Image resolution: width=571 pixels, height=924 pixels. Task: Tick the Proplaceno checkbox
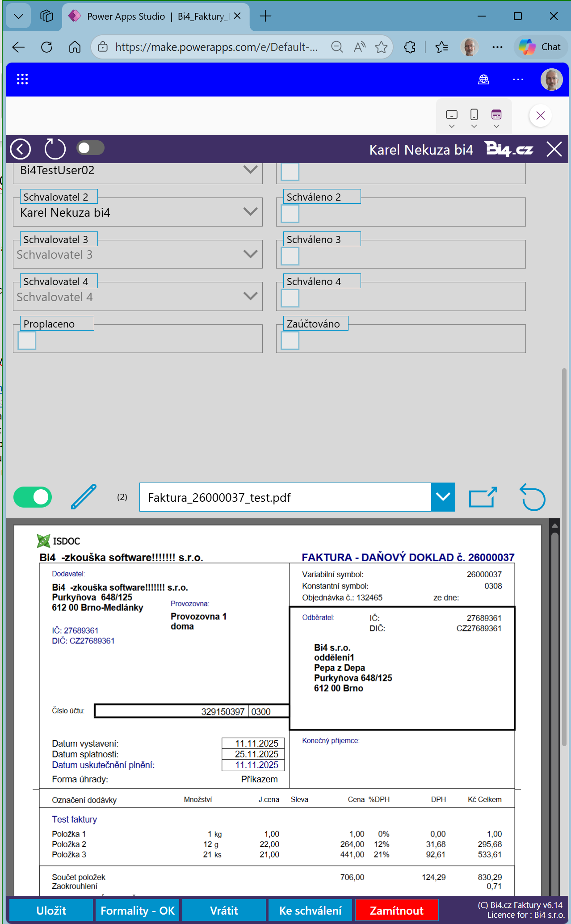click(27, 340)
